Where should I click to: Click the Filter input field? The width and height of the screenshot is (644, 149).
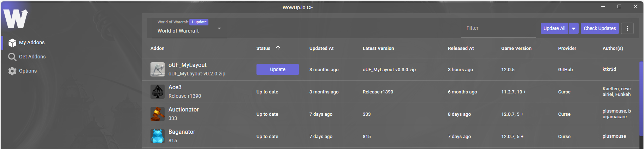(x=498, y=28)
